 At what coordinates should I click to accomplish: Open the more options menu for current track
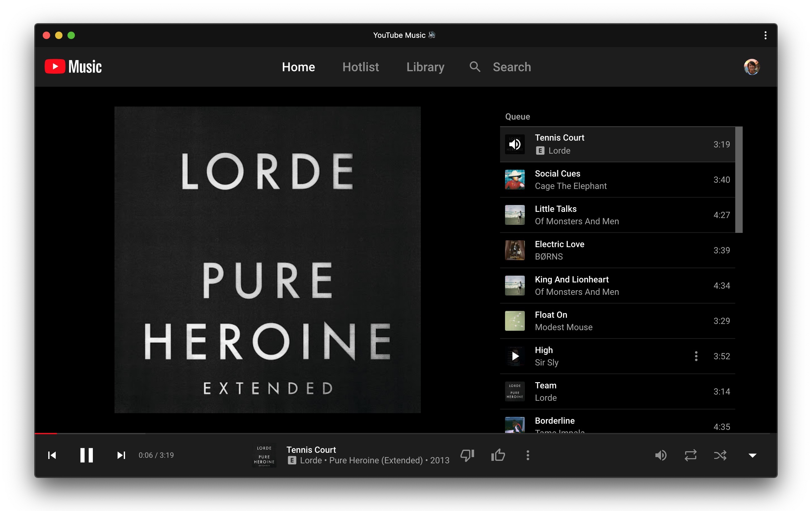527,455
